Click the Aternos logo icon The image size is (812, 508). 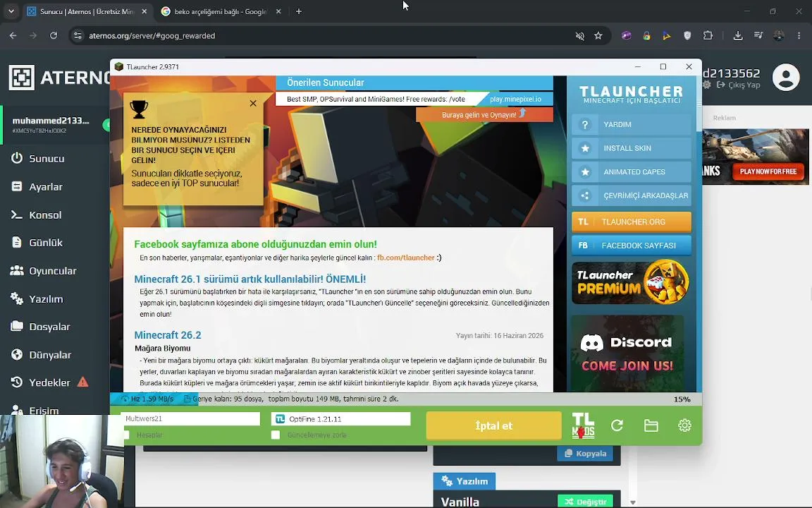(x=22, y=78)
